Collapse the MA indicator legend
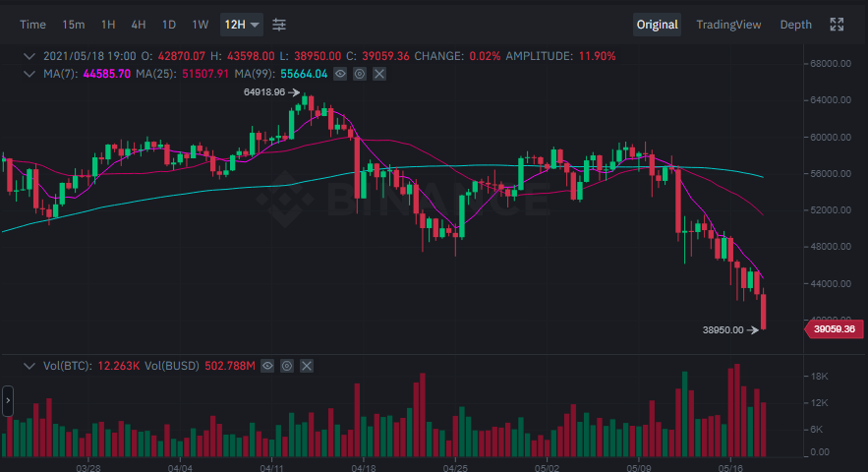 (29, 74)
